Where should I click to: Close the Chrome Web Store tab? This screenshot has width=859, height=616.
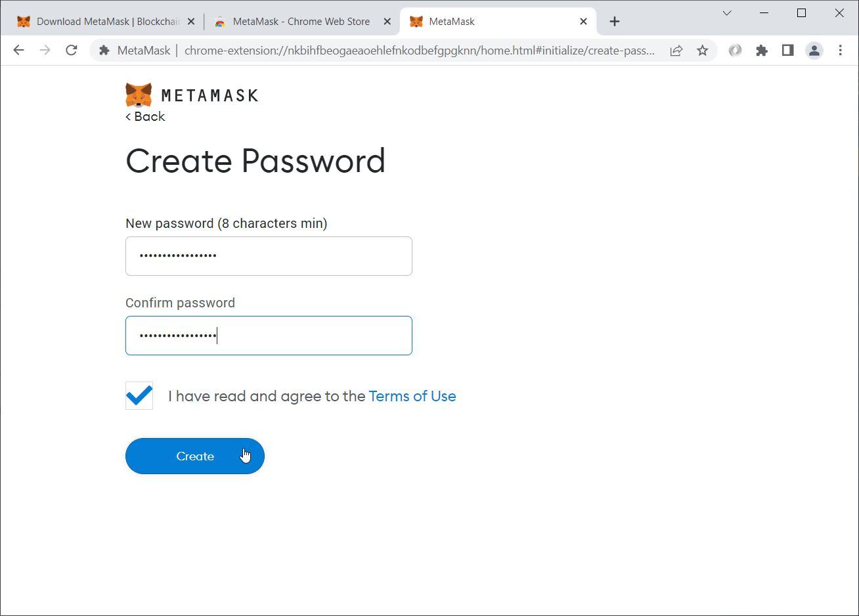coord(387,22)
